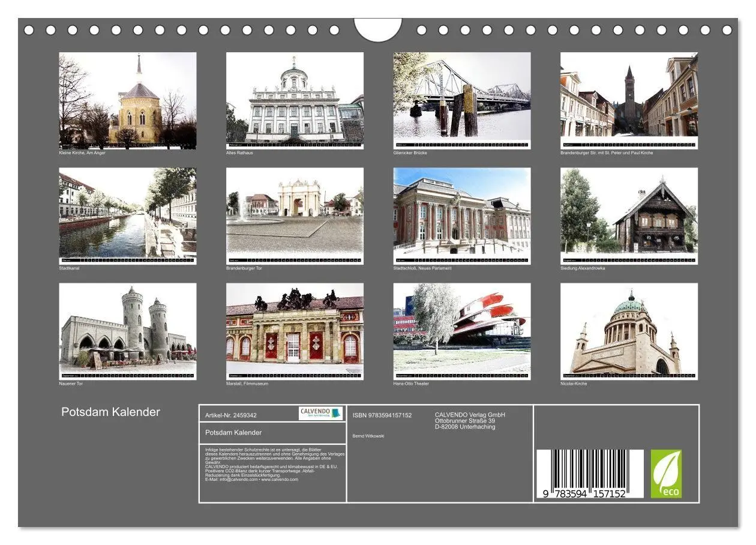
Task: Click the Marstall, Filmmuseum photo
Action: coord(295,331)
